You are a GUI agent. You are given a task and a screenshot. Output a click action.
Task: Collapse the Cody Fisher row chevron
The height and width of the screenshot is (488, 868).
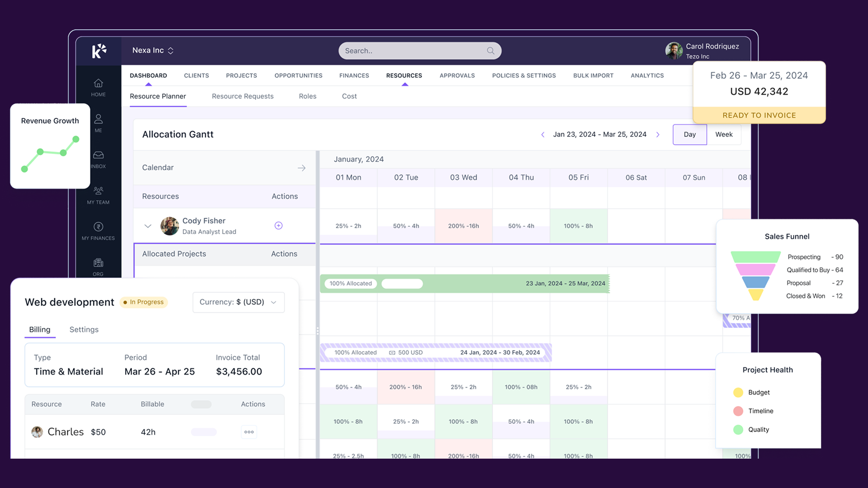click(148, 226)
